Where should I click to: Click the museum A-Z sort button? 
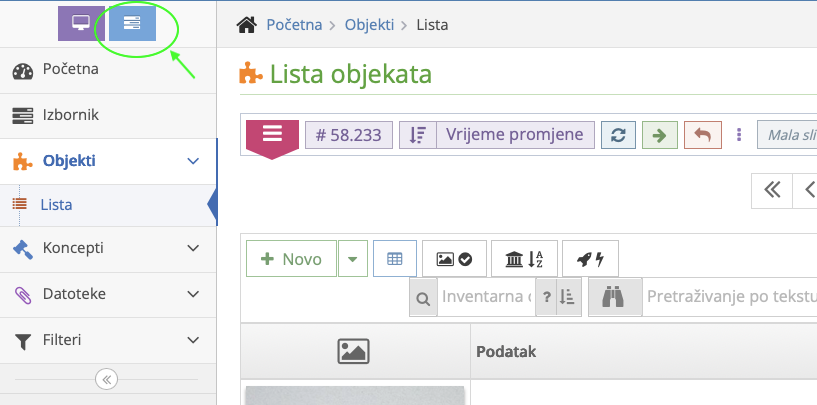[524, 259]
